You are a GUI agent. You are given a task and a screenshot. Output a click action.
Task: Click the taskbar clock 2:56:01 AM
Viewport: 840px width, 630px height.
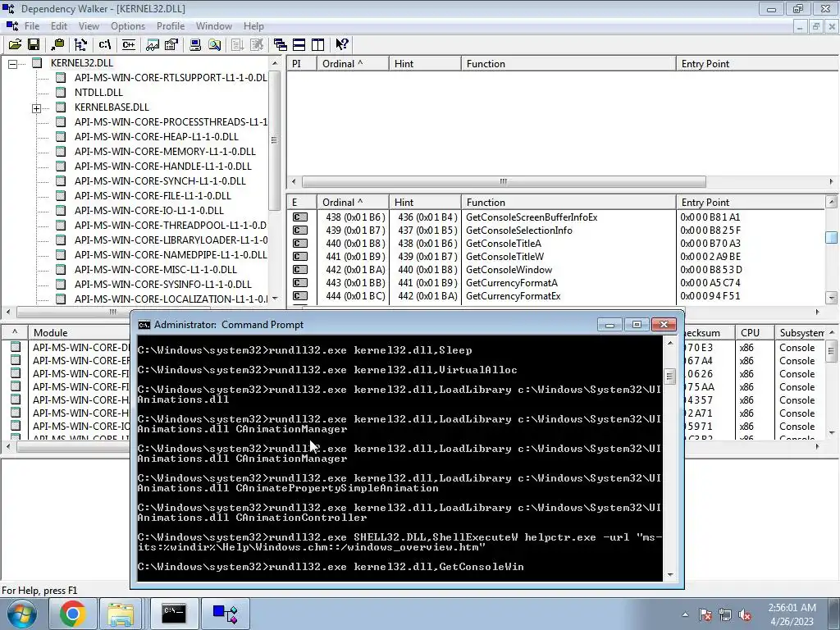792,608
